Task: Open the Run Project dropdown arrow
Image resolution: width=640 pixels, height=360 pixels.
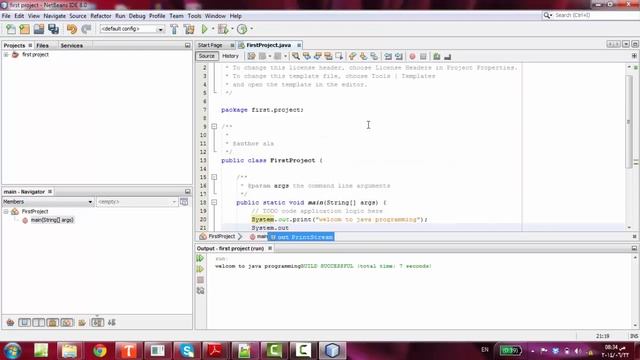Action: (x=213, y=29)
